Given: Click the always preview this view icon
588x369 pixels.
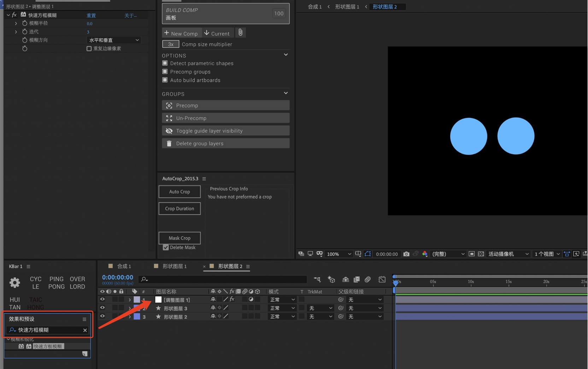Looking at the screenshot, I should click(301, 254).
